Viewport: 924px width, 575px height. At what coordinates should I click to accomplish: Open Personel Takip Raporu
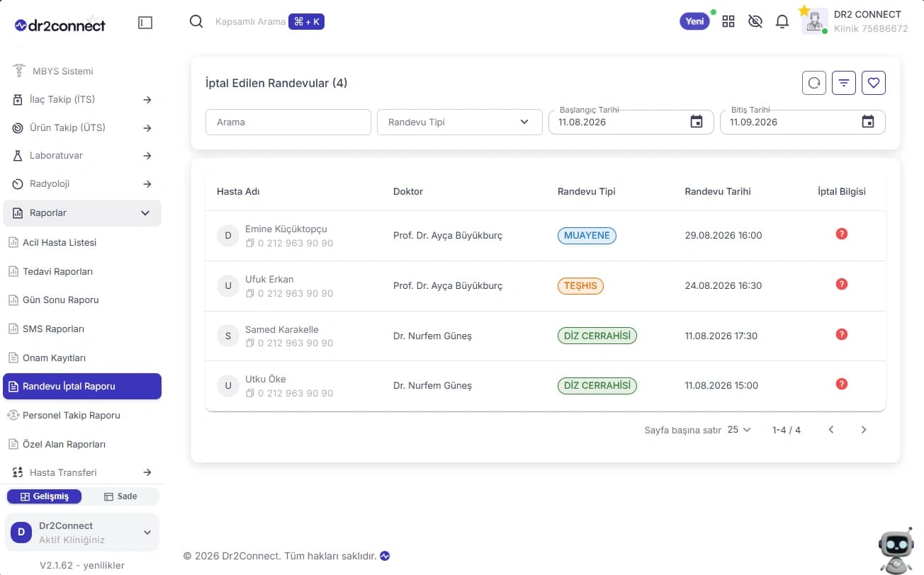(82, 416)
